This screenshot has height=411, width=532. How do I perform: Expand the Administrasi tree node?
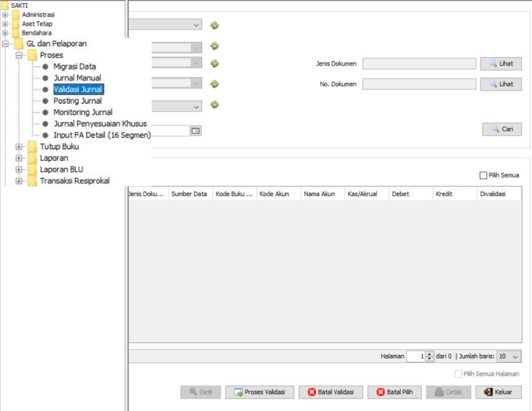point(5,15)
